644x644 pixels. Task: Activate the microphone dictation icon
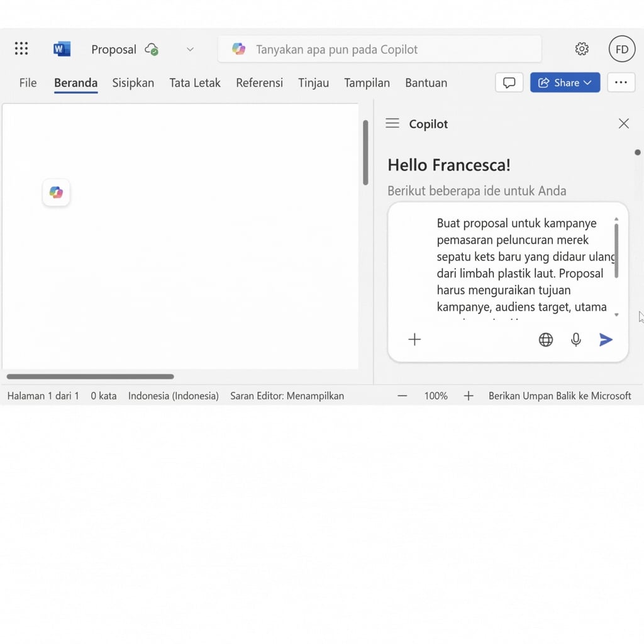[575, 340]
